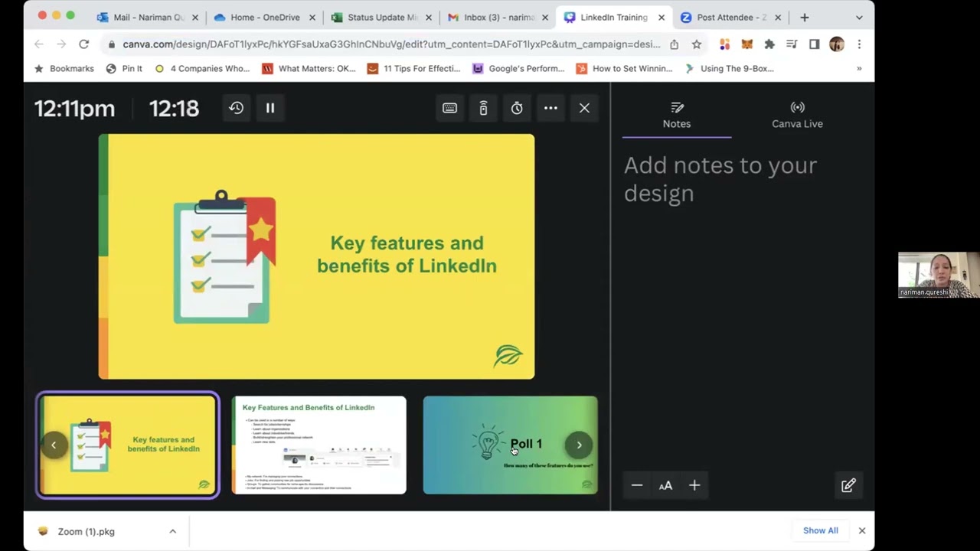
Task: Go to previous slide thumbnail arrow
Action: (x=54, y=445)
